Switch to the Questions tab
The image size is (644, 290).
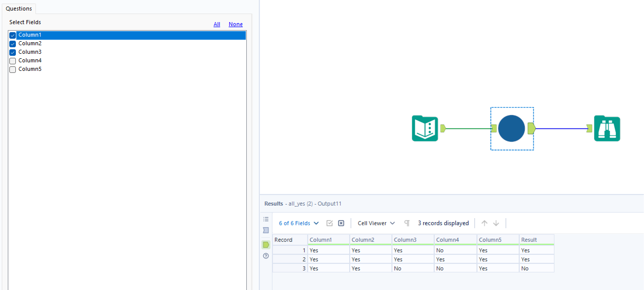19,9
